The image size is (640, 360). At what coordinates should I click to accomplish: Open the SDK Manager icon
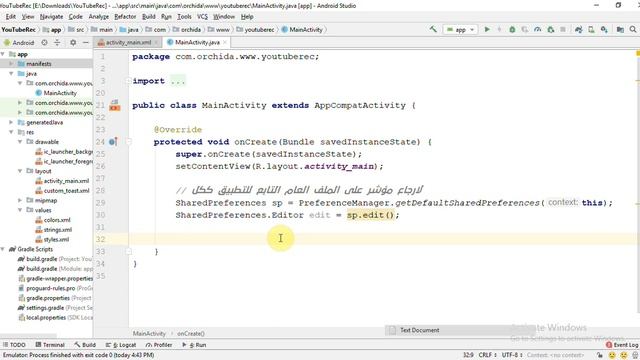coord(604,29)
